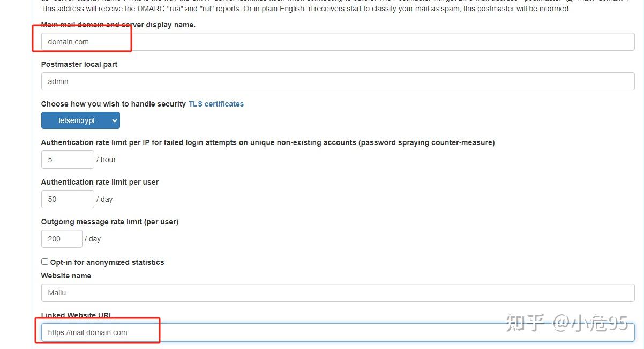The width and height of the screenshot is (644, 349).
Task: Click the 'Website name' label
Action: click(x=66, y=276)
